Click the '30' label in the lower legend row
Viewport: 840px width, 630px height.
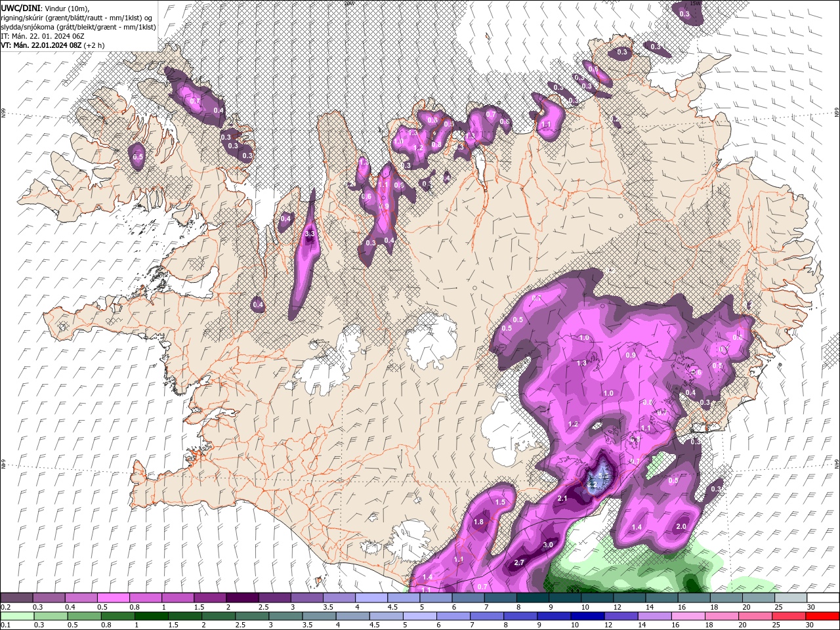(809, 625)
